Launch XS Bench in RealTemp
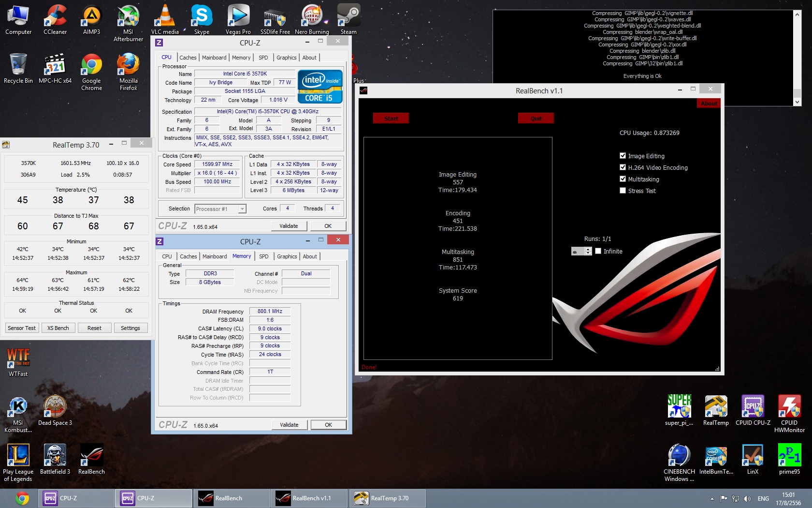Screen dimensions: 812x508 (58, 328)
